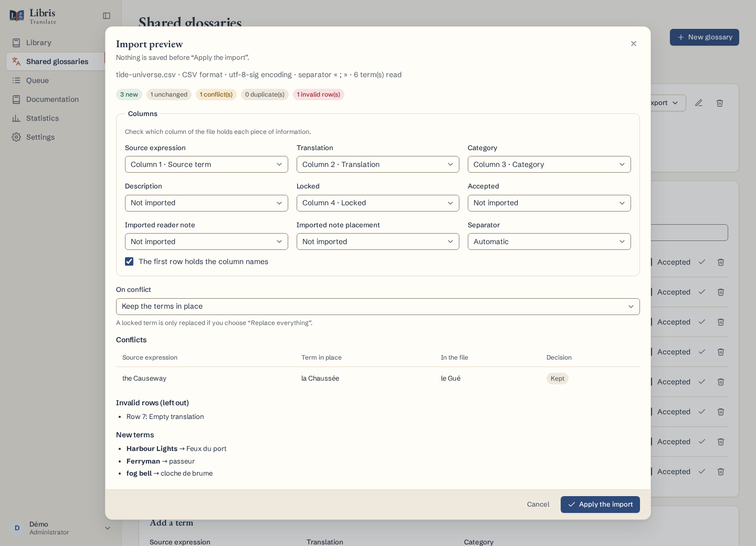This screenshot has height=546, width=756.
Task: Go to Shared glossaries in the sidebar
Action: coord(56,61)
